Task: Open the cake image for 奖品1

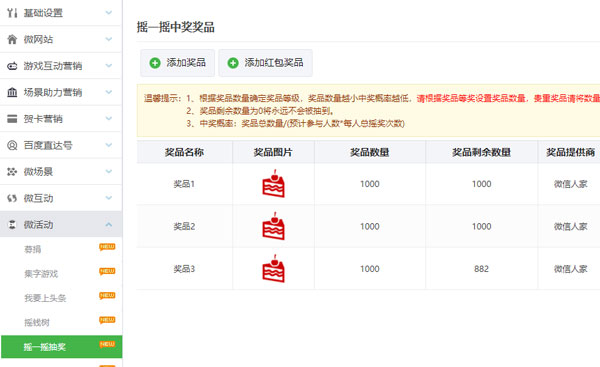Action: click(x=273, y=184)
